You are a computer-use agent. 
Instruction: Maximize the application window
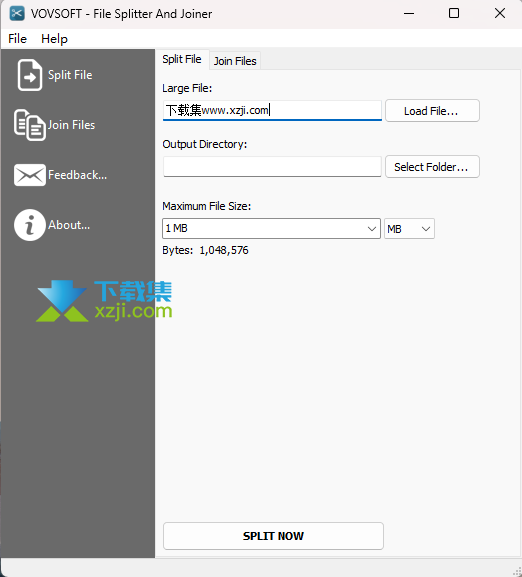pyautogui.click(x=454, y=14)
